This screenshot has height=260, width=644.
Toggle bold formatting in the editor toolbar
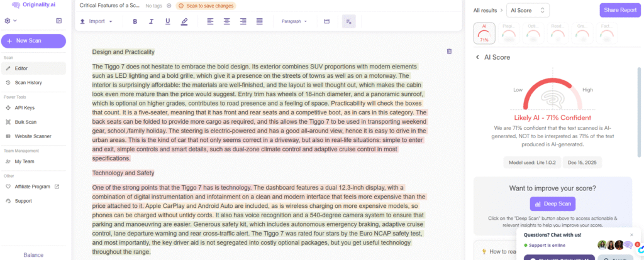(x=135, y=21)
